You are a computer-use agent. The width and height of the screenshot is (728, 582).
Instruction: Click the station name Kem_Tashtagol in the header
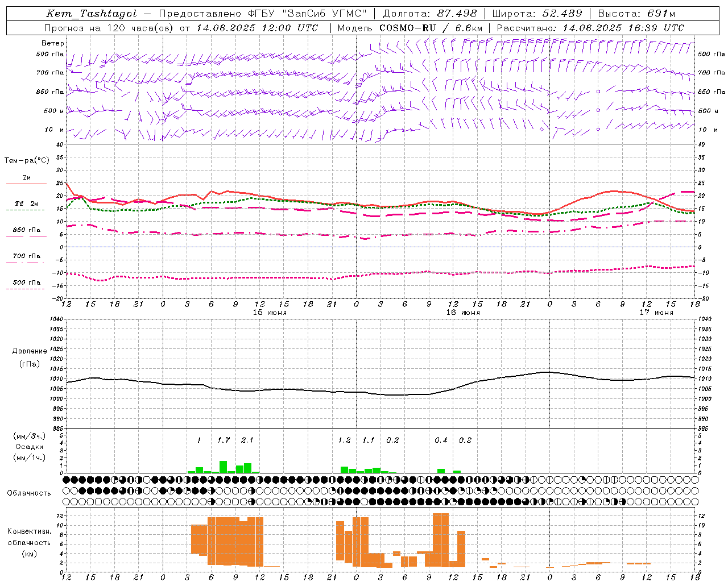pos(92,14)
